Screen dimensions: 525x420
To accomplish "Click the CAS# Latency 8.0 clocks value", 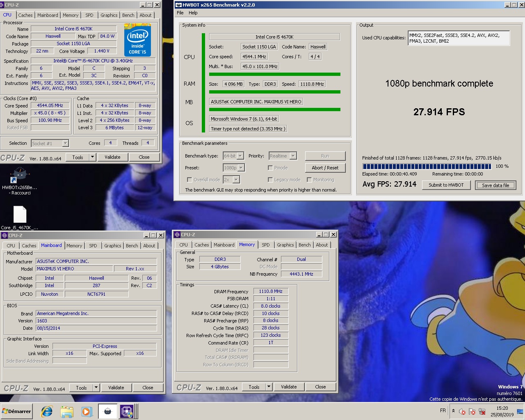I will pyautogui.click(x=271, y=306).
